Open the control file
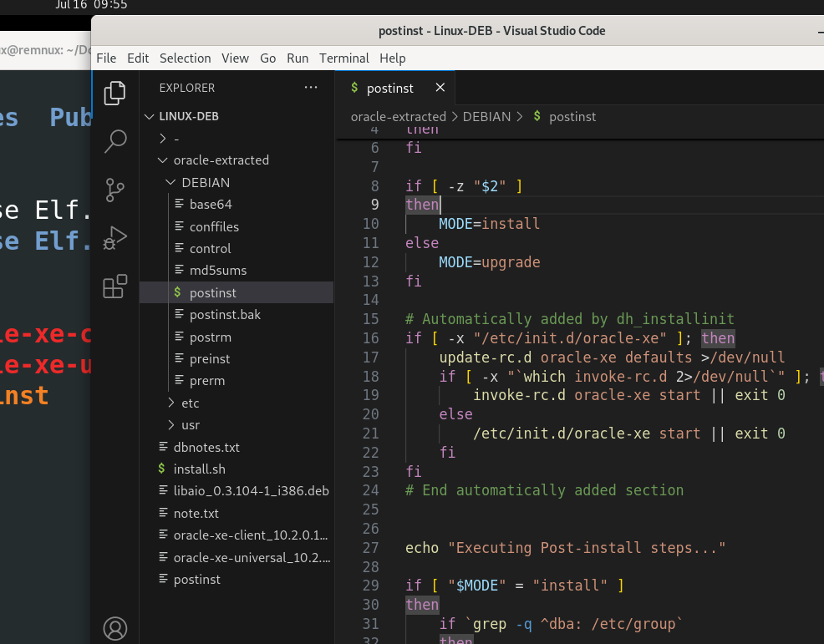The image size is (824, 644). (237, 248)
